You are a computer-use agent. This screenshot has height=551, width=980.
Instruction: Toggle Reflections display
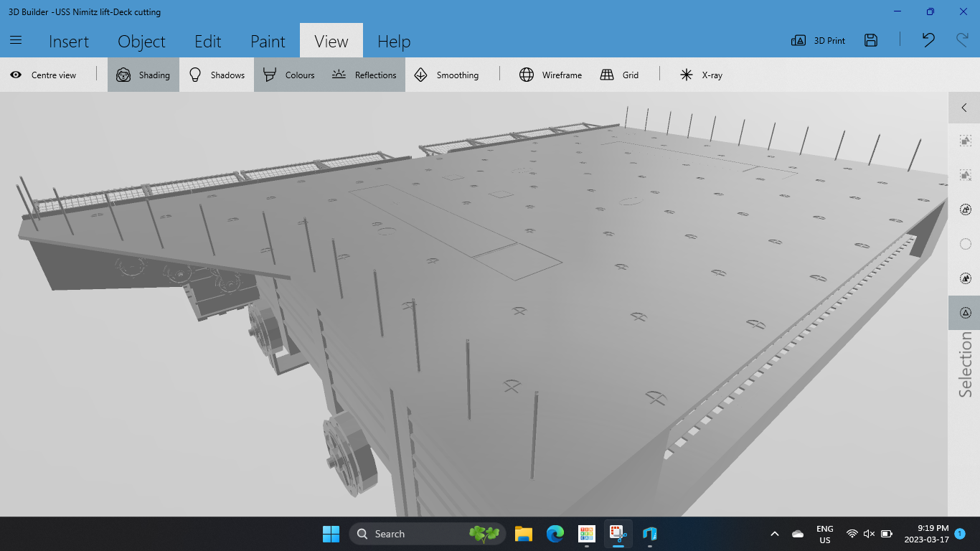pyautogui.click(x=364, y=75)
